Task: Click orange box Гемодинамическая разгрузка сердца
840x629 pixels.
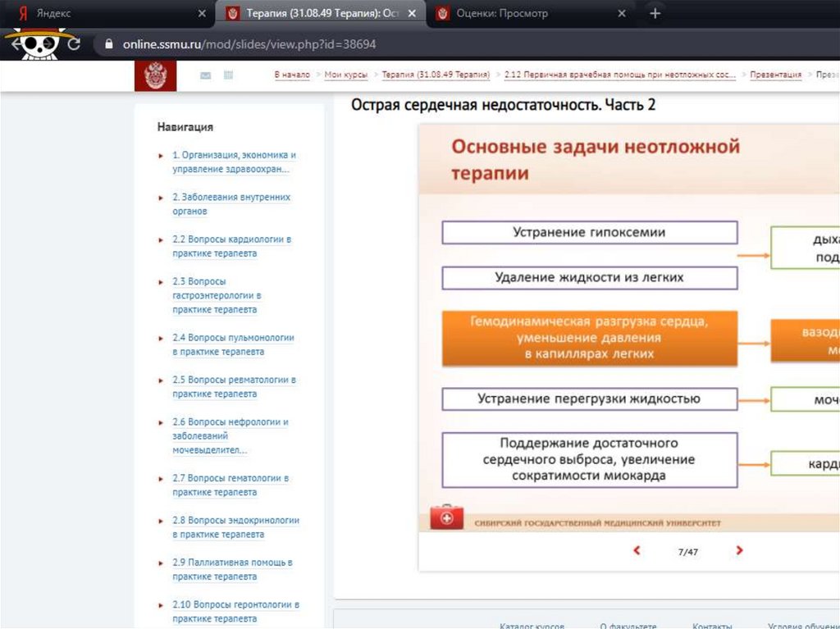Action: click(x=589, y=338)
